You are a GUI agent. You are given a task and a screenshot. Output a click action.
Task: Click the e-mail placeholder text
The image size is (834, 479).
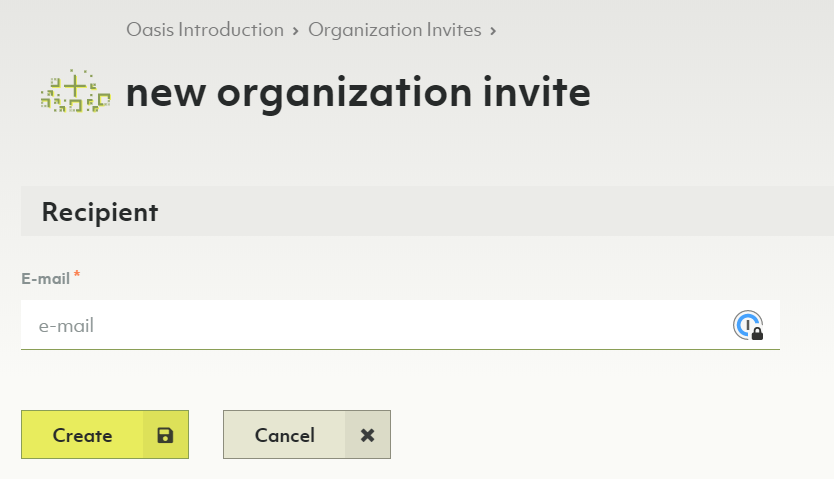pyautogui.click(x=66, y=325)
